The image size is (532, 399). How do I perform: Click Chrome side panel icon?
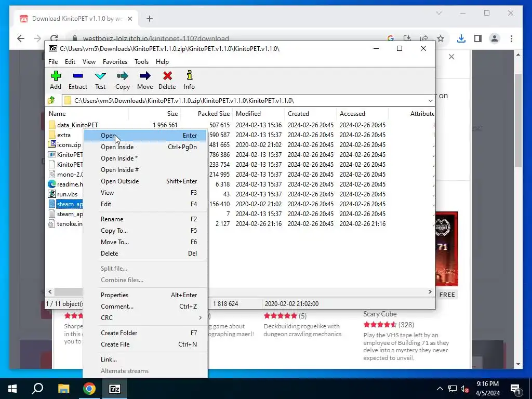point(478,38)
